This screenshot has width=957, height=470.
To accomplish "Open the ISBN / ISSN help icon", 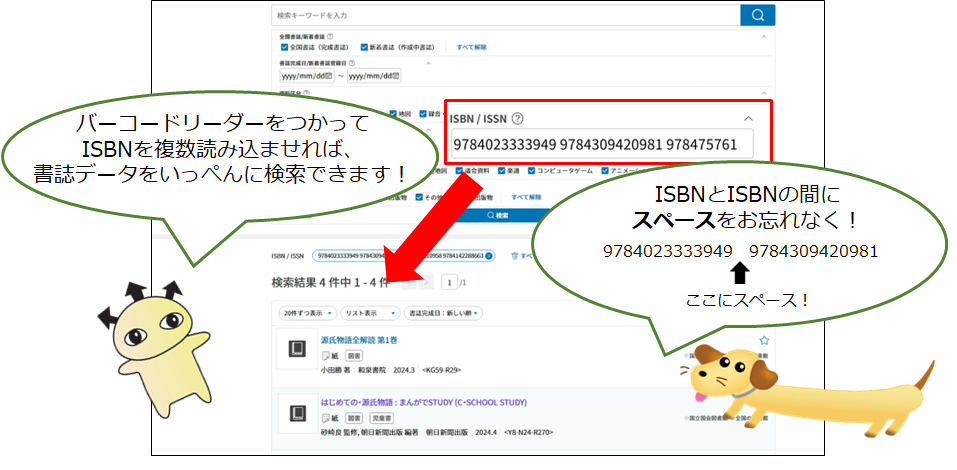I will pyautogui.click(x=518, y=119).
